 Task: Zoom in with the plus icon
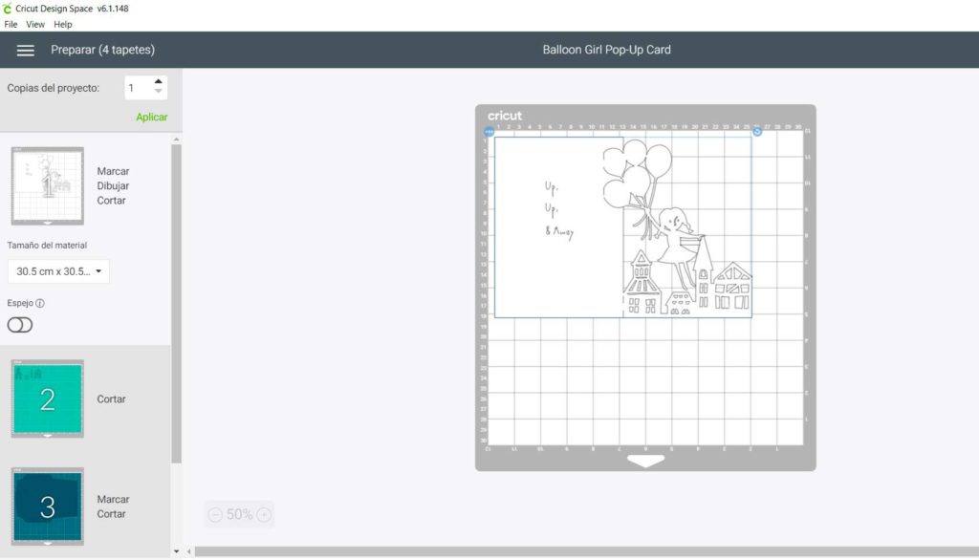pyautogui.click(x=264, y=514)
